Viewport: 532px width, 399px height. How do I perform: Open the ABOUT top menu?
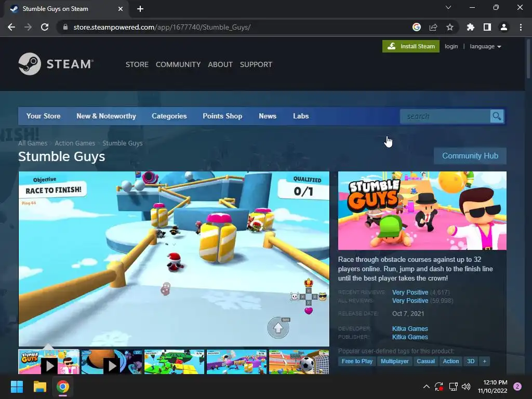(220, 64)
